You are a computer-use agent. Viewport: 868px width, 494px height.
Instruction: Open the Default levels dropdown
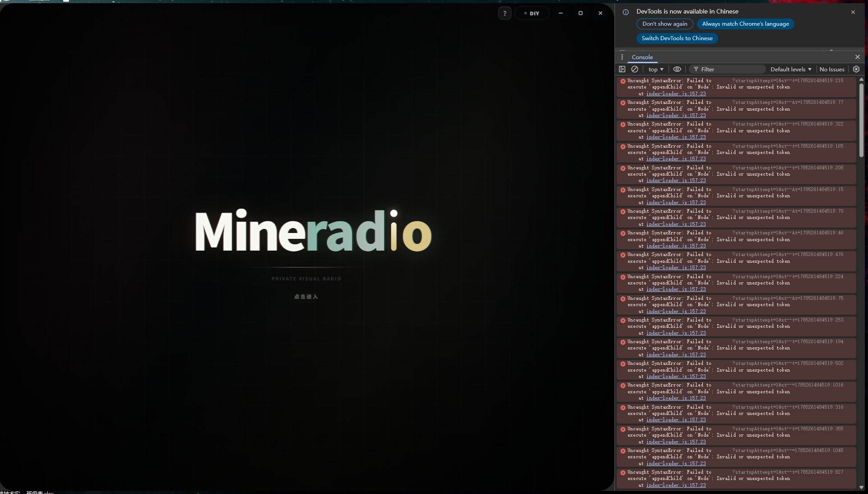click(791, 69)
